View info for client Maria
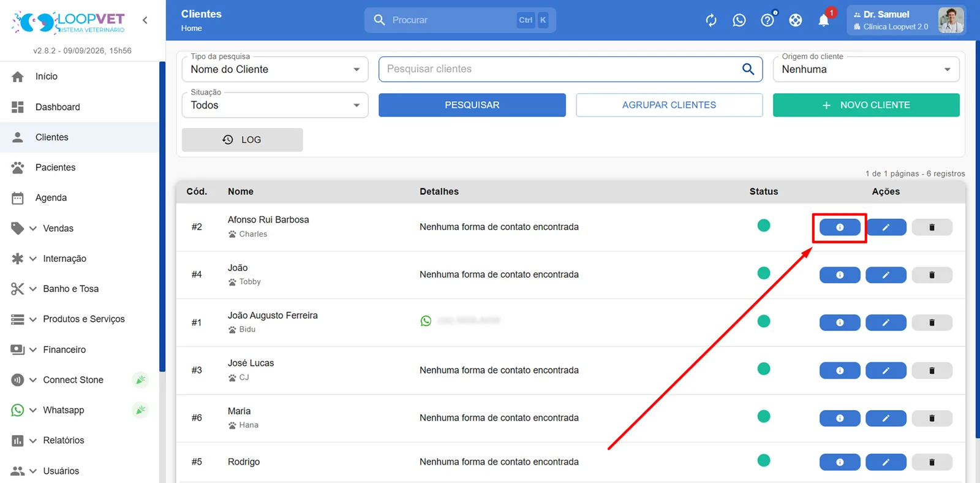This screenshot has height=483, width=980. (840, 418)
